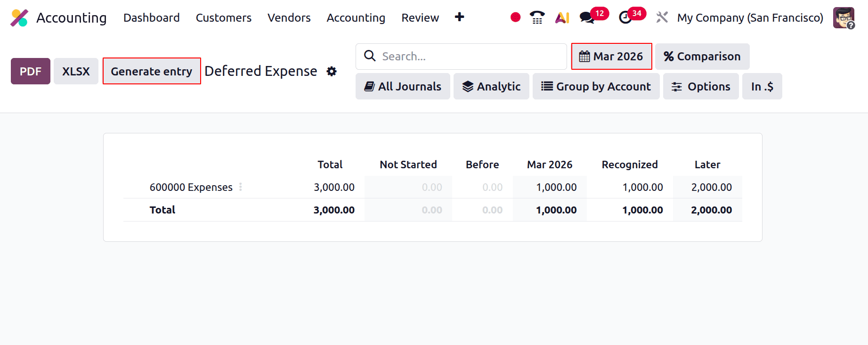868x345 pixels.
Task: Open the Analytic filter dropdown
Action: coord(491,86)
